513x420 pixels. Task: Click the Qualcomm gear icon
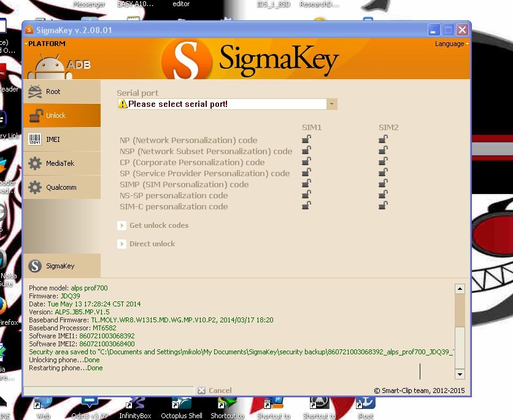[x=35, y=187]
